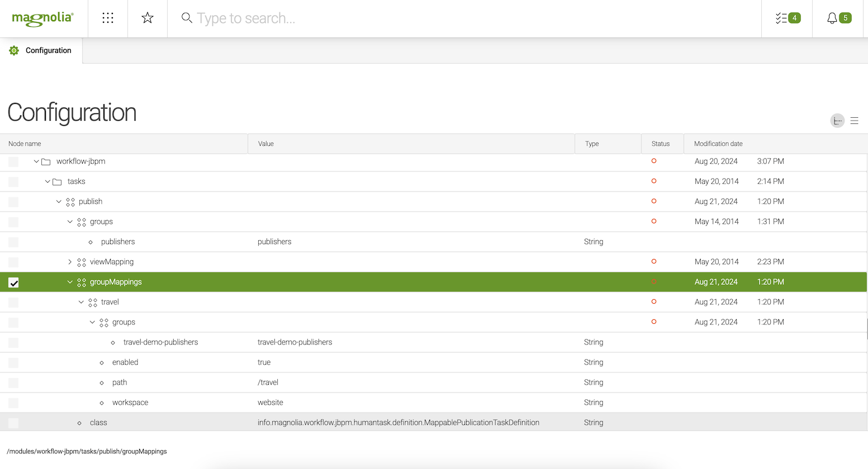Click the value /travel

click(x=268, y=382)
